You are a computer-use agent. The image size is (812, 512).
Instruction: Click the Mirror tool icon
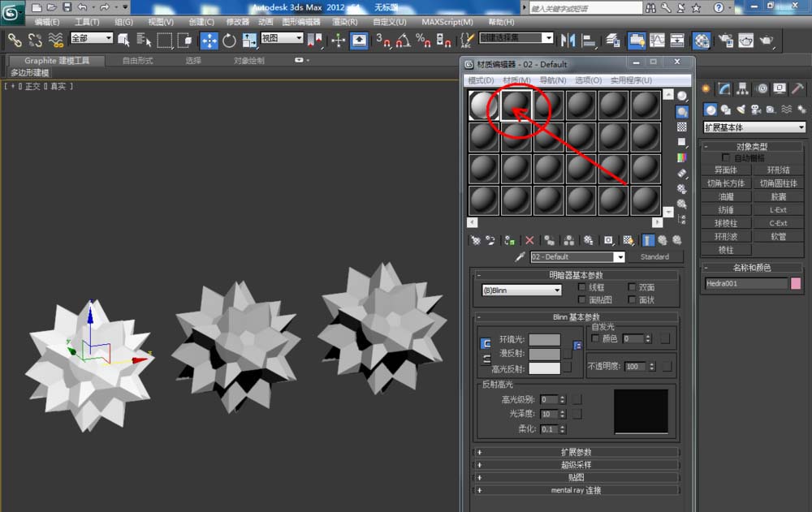click(x=568, y=41)
